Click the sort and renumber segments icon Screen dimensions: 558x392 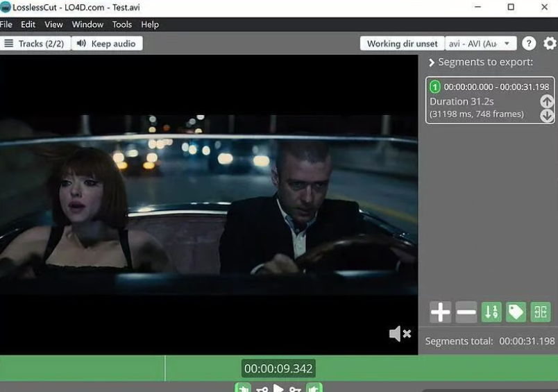(x=491, y=312)
